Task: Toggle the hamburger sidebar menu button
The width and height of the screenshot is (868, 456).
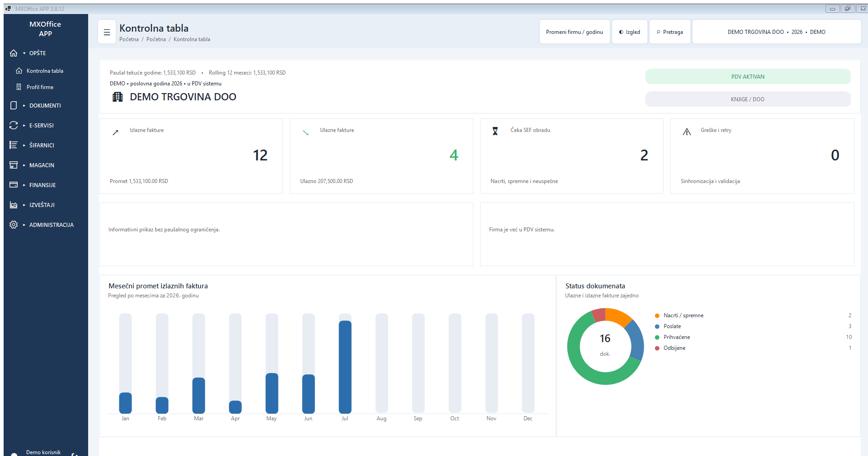Action: (x=107, y=32)
